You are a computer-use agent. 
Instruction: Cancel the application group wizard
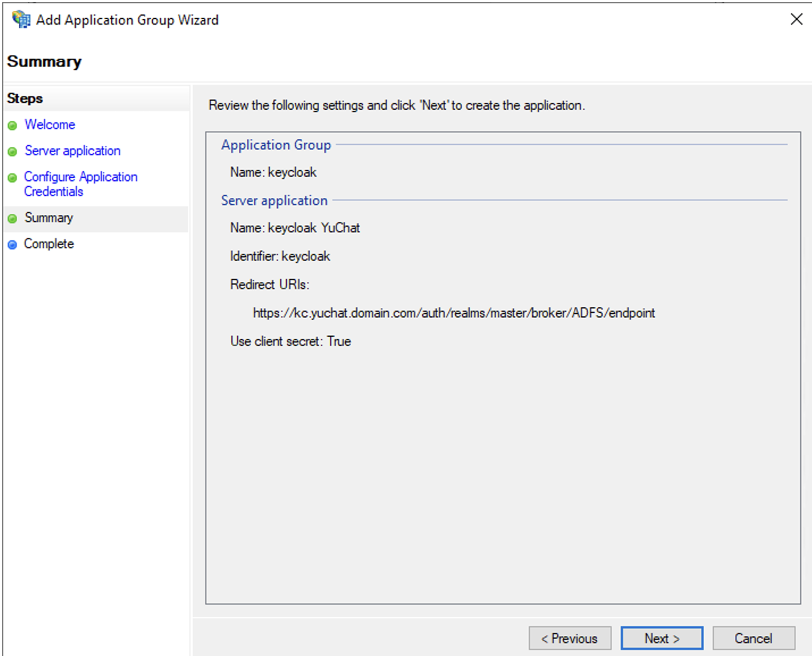754,638
